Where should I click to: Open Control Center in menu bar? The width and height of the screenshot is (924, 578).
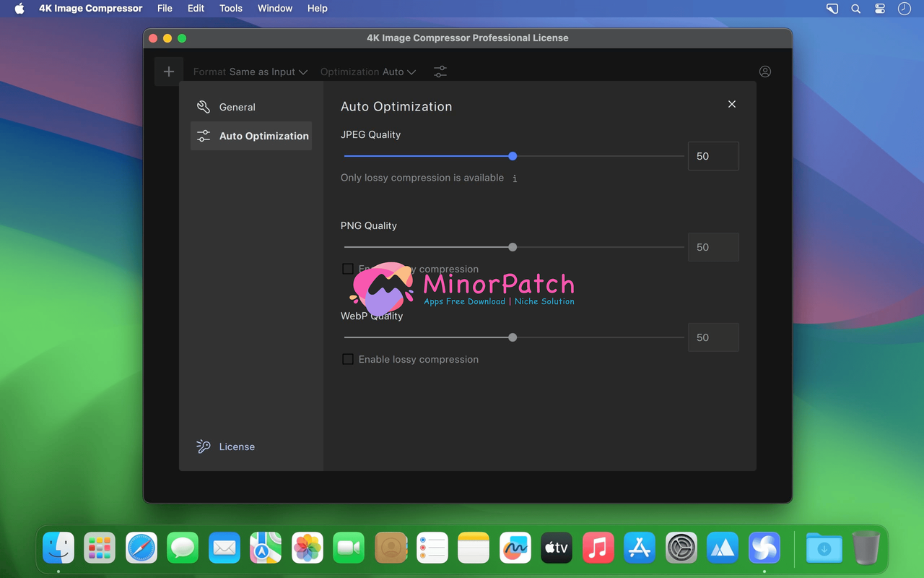pos(880,9)
